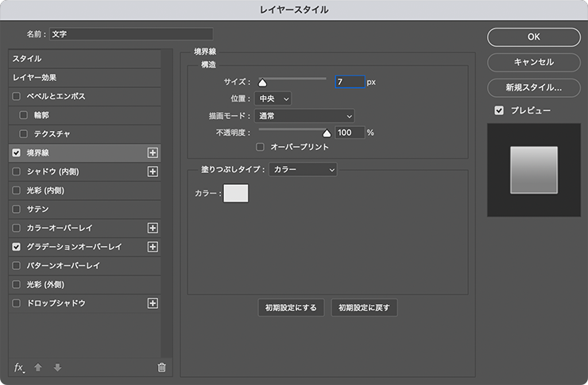This screenshot has width=588, height=385.
Task: Click the plus icon next to グラデーションオーバーレイ
Action: [x=153, y=247]
